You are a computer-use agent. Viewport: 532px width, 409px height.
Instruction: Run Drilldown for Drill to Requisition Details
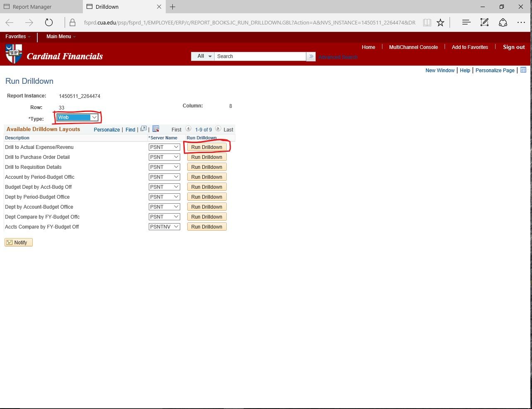tap(207, 167)
